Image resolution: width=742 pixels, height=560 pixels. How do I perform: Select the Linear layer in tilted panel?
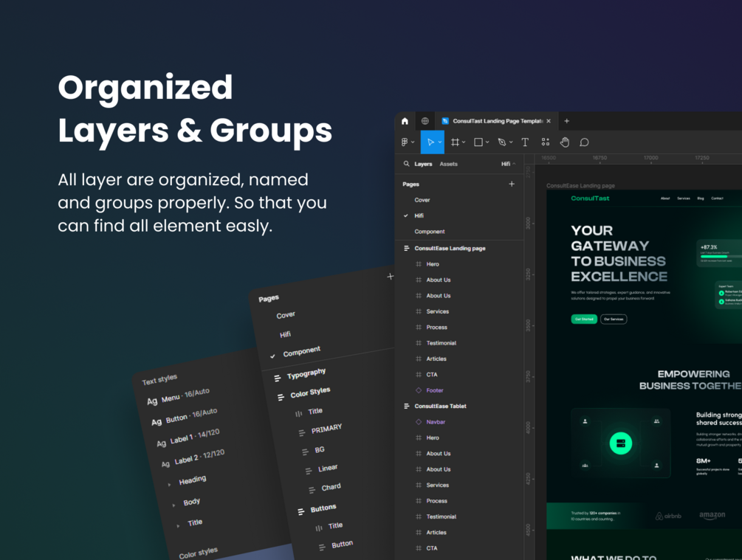pos(328,469)
